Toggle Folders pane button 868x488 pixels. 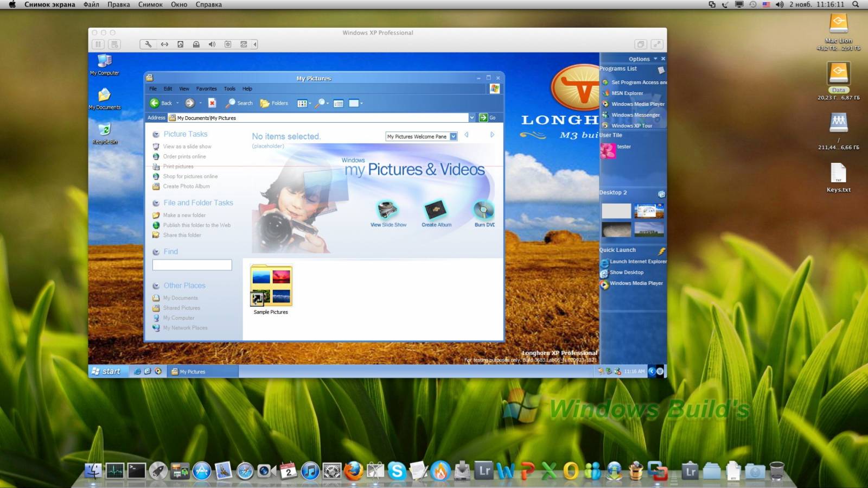click(274, 103)
